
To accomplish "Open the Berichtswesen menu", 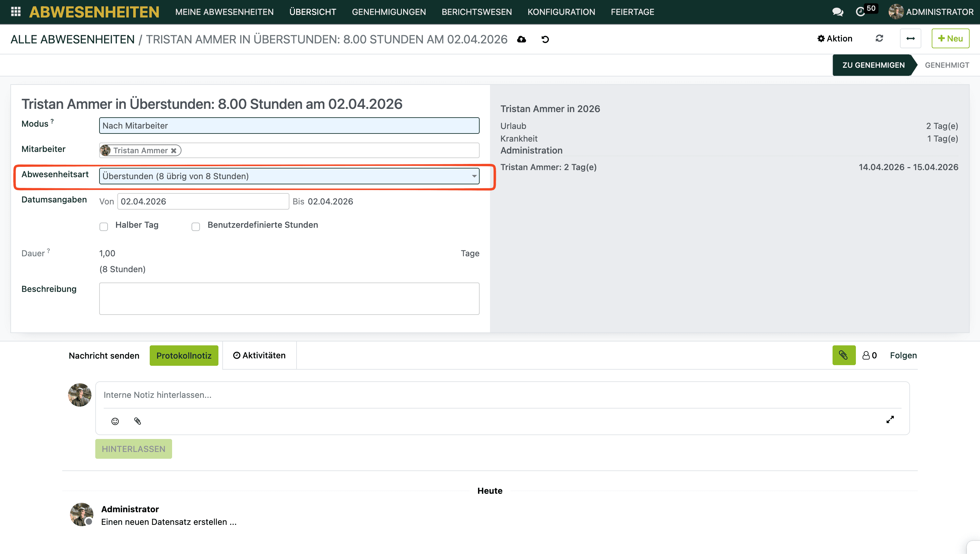I will point(476,12).
